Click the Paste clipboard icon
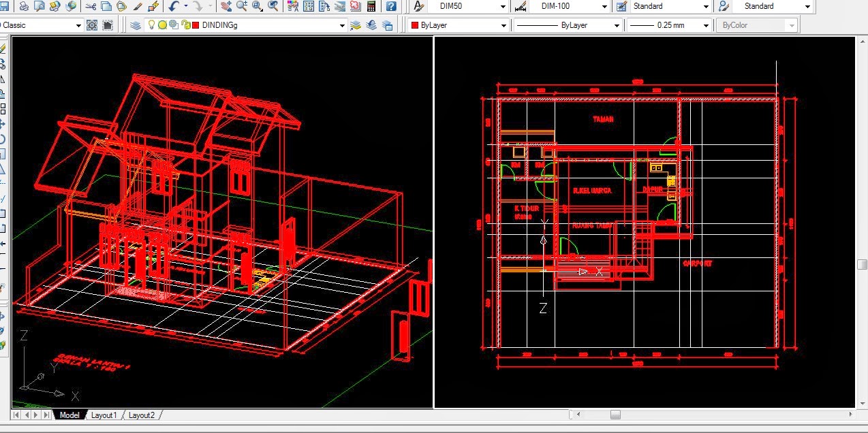Image resolution: width=868 pixels, height=433 pixels. 121,6
